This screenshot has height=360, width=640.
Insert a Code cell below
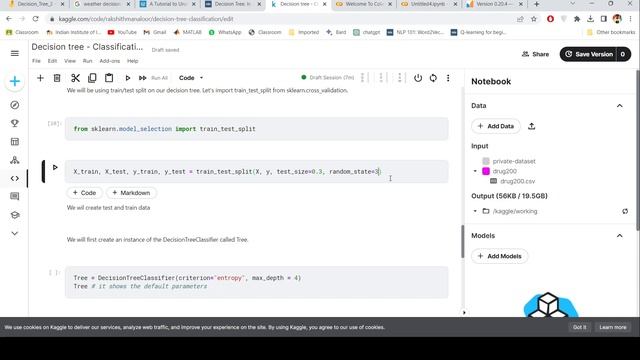coord(84,193)
